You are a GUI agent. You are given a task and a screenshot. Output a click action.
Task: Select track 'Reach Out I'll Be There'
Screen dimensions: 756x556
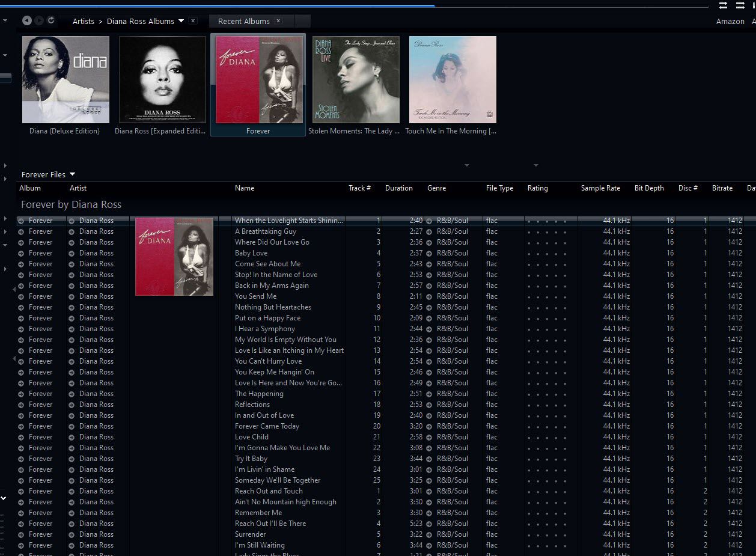click(x=270, y=524)
